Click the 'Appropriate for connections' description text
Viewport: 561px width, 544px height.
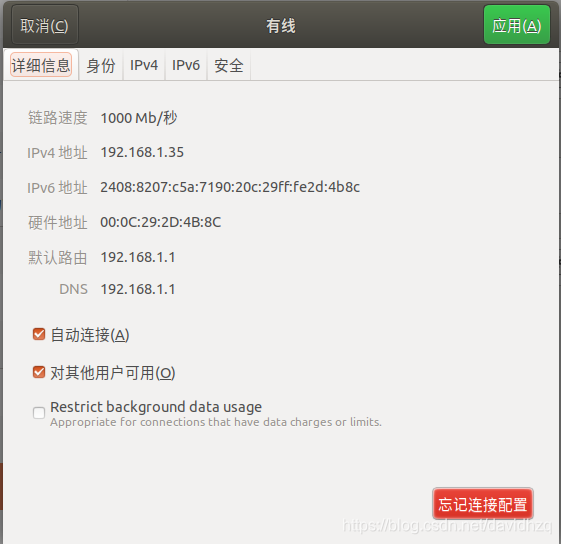pyautogui.click(x=216, y=422)
